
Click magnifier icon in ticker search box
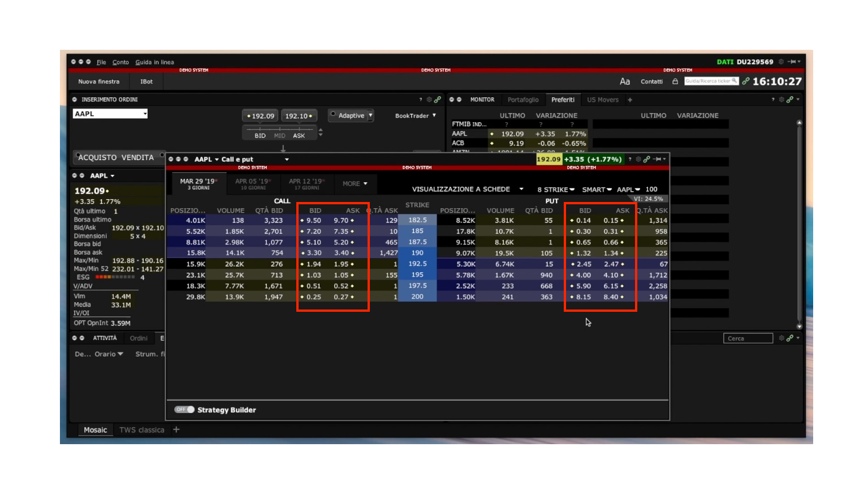pos(735,81)
